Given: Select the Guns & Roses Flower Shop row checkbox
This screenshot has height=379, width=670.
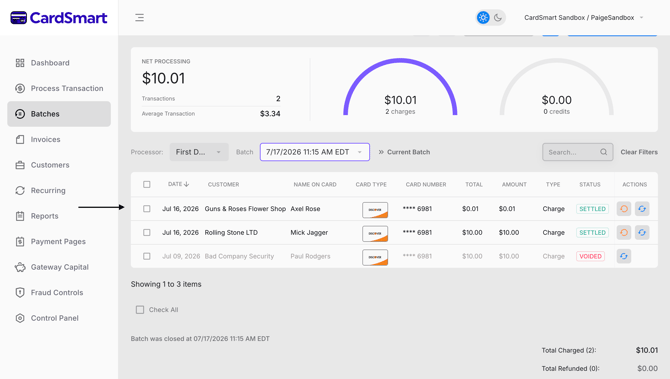Looking at the screenshot, I should coord(147,209).
